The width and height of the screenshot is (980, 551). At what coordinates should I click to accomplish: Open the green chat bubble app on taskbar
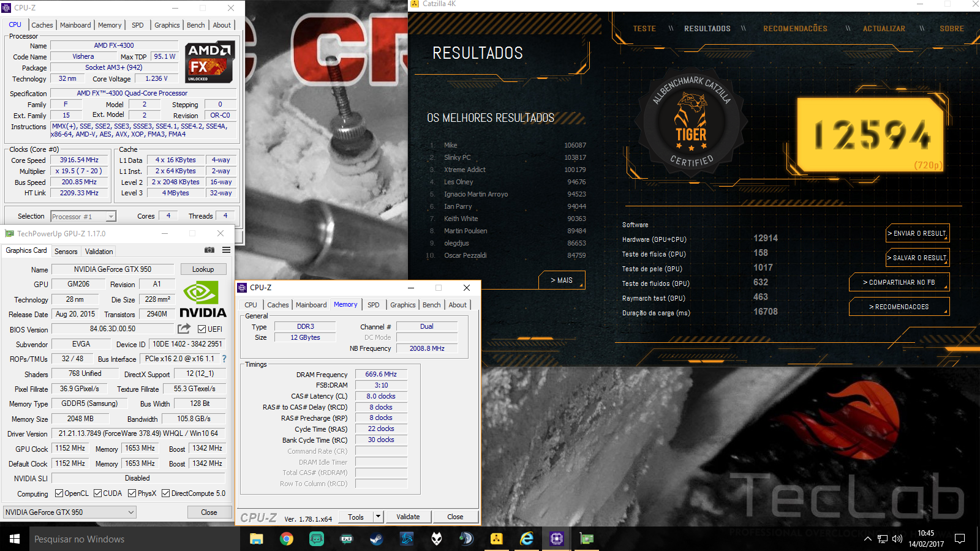(317, 539)
